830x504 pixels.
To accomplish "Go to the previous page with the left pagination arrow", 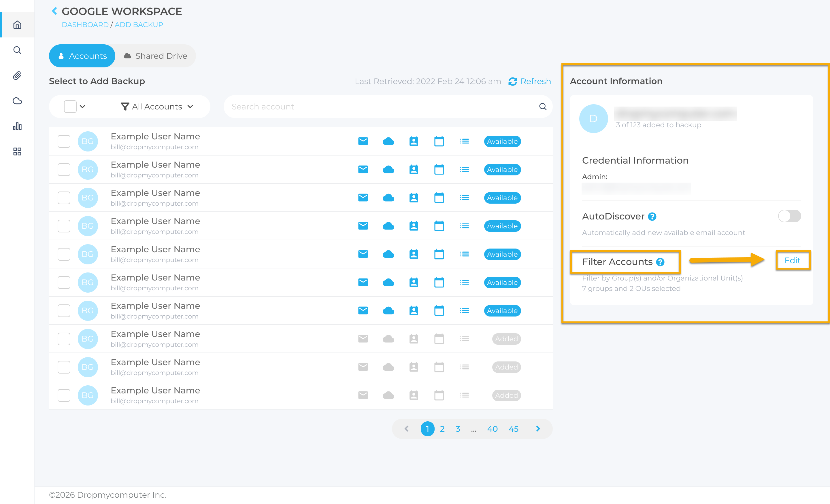I will pos(407,429).
